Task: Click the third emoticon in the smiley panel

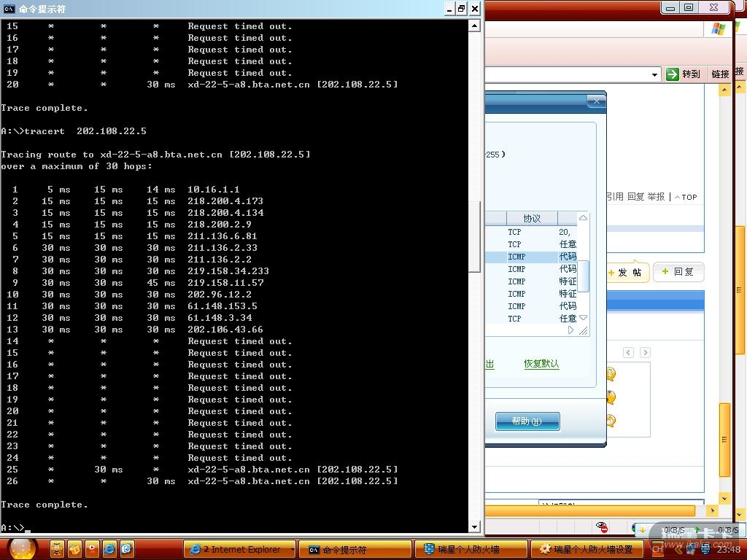Action: 611,421
